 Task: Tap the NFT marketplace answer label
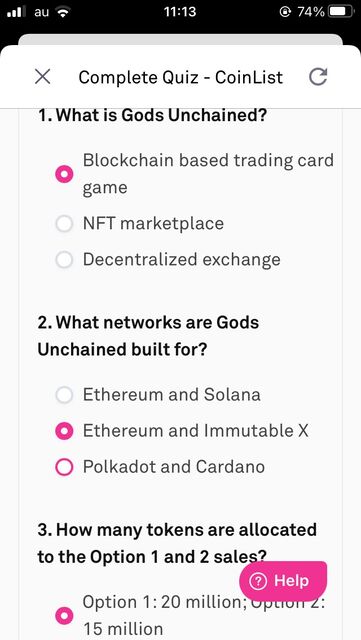[153, 224]
